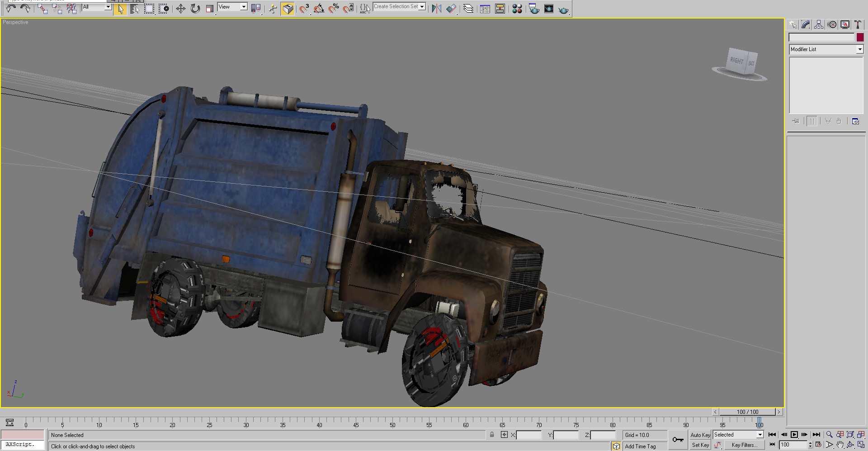This screenshot has height=451, width=868.
Task: Open the Curve Editor from toolbar
Action: (485, 9)
